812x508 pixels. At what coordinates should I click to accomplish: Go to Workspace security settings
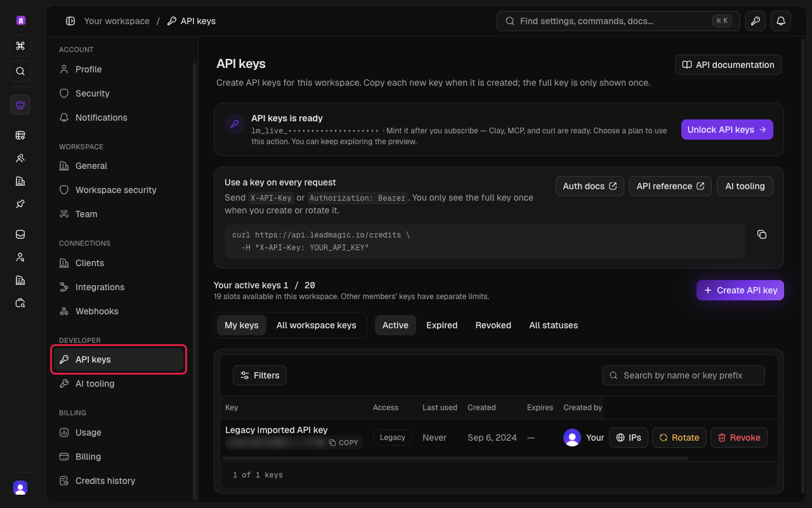click(x=119, y=190)
